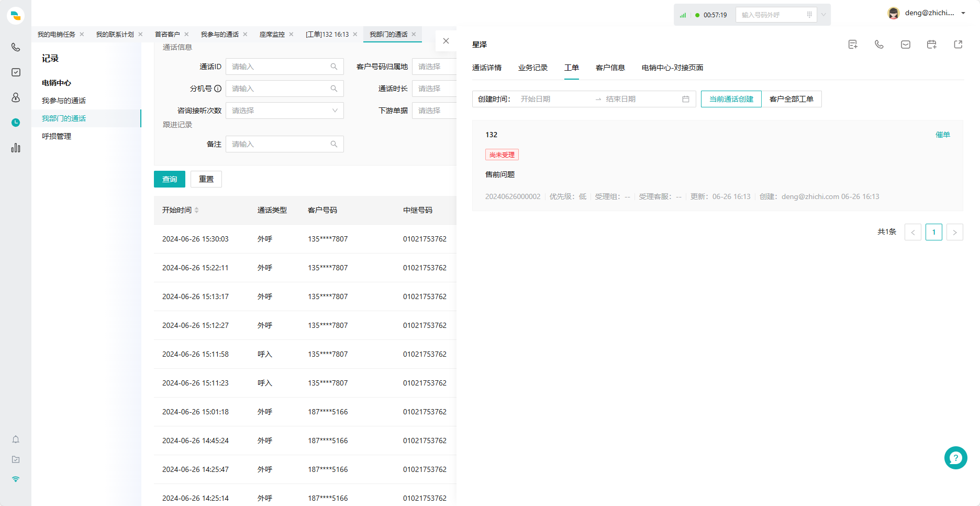
Task: Go to previous page of tickets
Action: [x=913, y=232]
